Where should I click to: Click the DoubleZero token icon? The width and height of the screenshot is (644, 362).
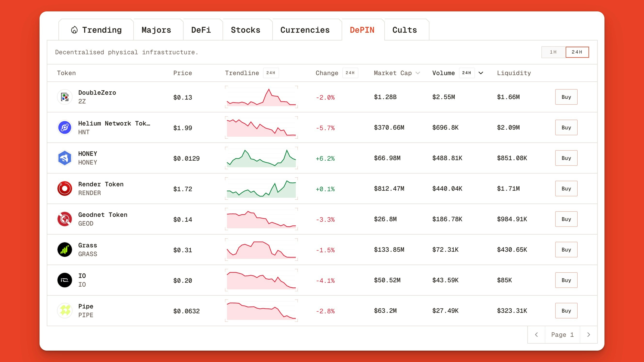coord(65,97)
